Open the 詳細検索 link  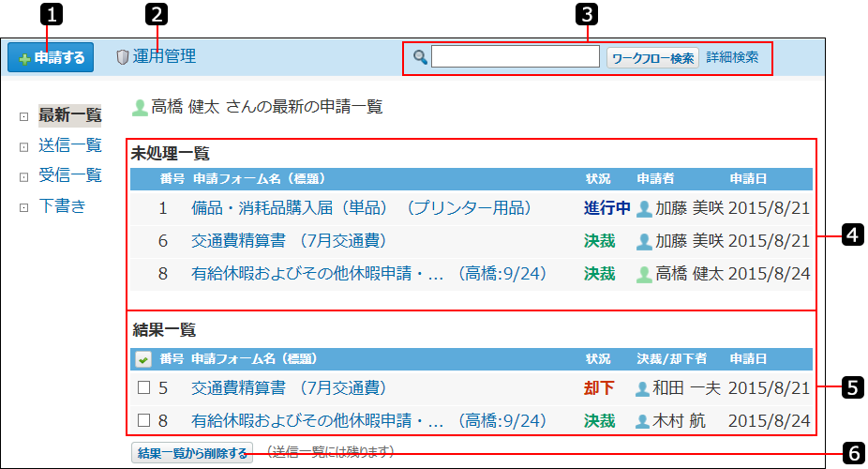click(732, 57)
